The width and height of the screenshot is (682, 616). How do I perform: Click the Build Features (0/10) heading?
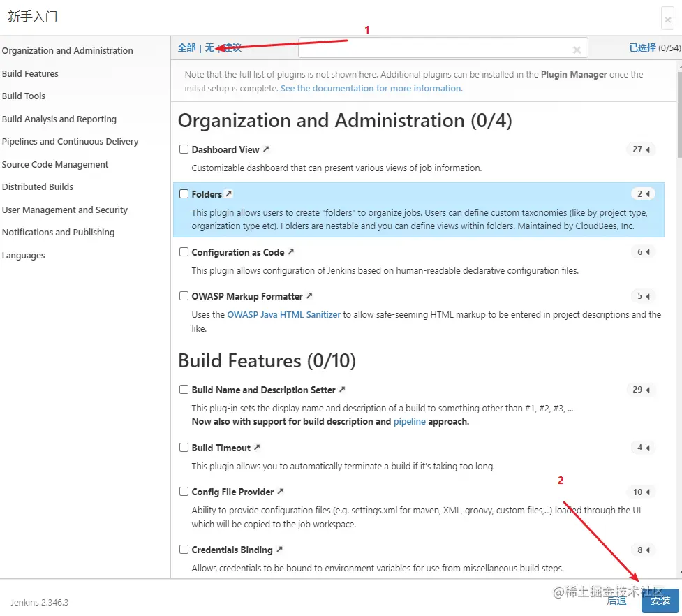coord(267,360)
